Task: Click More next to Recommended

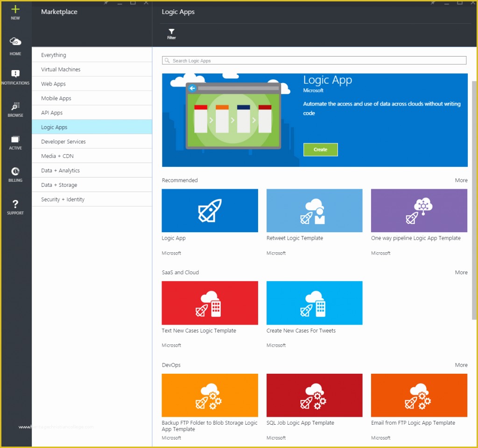Action: click(461, 180)
